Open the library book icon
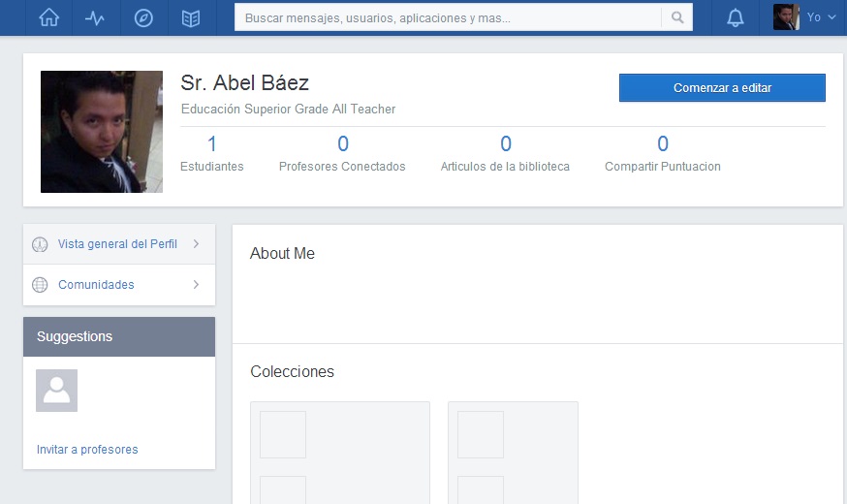This screenshot has height=504, width=847. click(191, 17)
